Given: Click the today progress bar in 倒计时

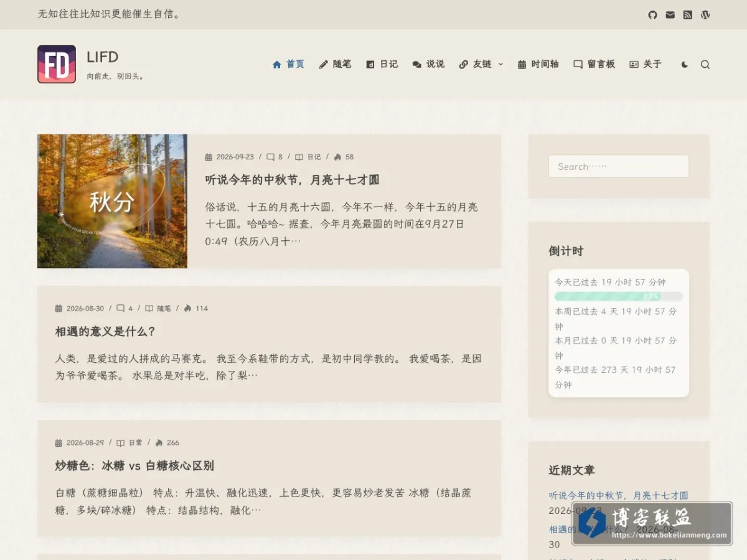Looking at the screenshot, I should coord(619,296).
